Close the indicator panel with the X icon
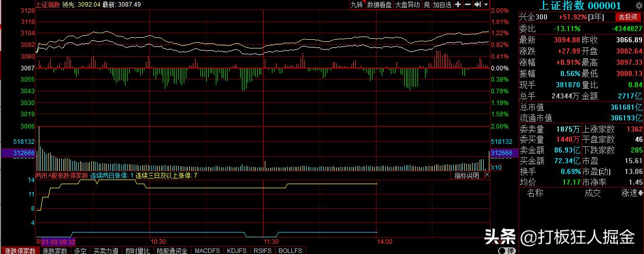 [x=486, y=175]
